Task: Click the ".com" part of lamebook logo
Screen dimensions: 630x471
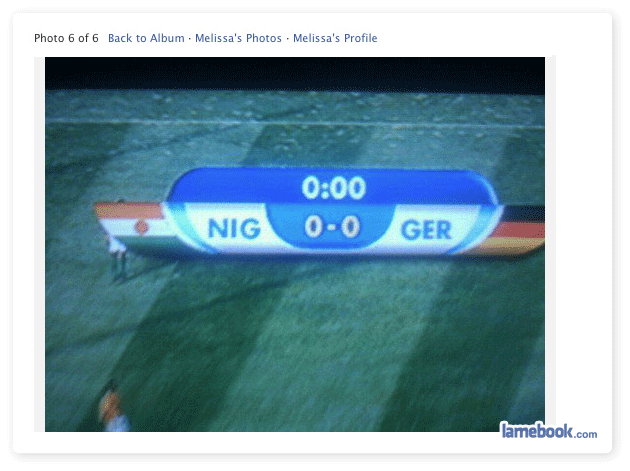Action: [586, 434]
